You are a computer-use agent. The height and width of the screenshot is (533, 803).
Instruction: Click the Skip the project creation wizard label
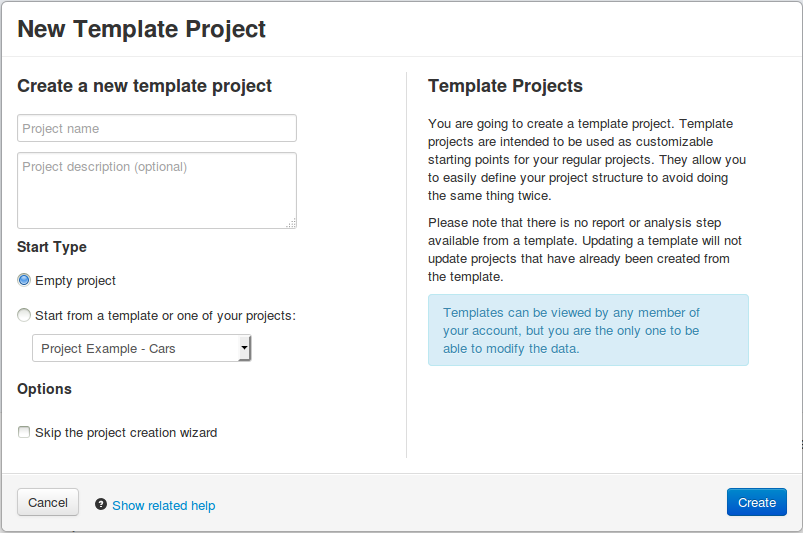coord(126,433)
